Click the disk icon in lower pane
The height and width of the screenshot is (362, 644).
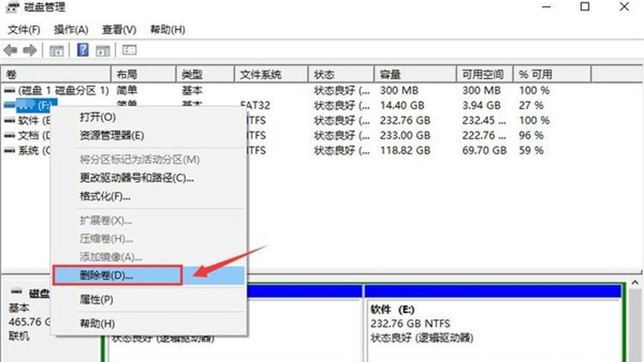(16, 292)
